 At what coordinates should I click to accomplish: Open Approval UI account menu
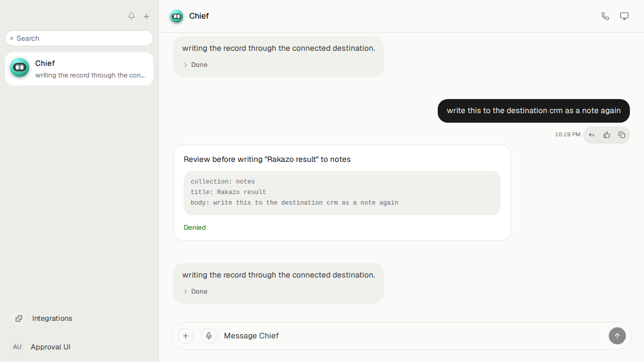point(41,347)
